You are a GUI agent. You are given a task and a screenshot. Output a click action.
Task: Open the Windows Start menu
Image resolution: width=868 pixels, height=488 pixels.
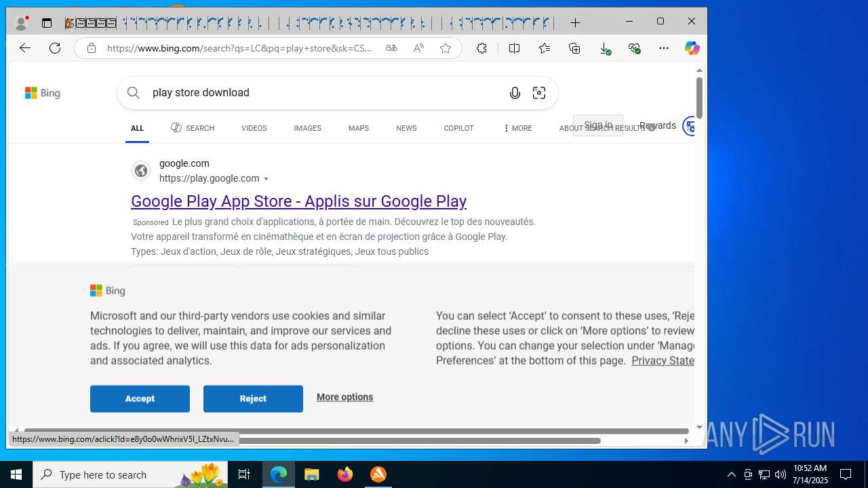[x=16, y=474]
